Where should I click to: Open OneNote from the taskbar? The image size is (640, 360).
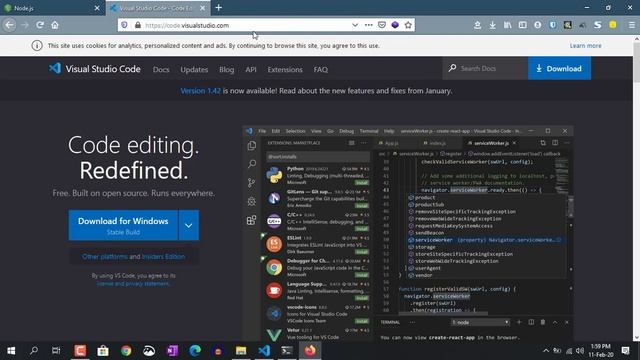pos(172,351)
